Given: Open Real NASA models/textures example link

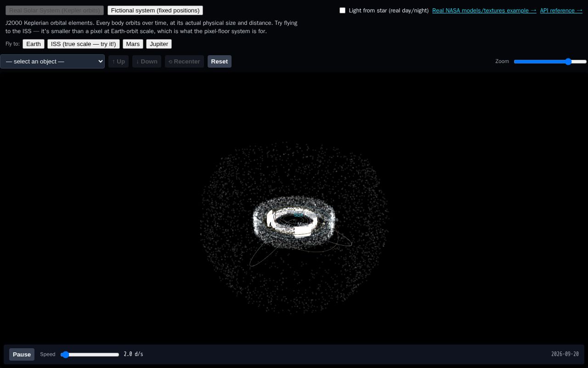Looking at the screenshot, I should click(484, 10).
